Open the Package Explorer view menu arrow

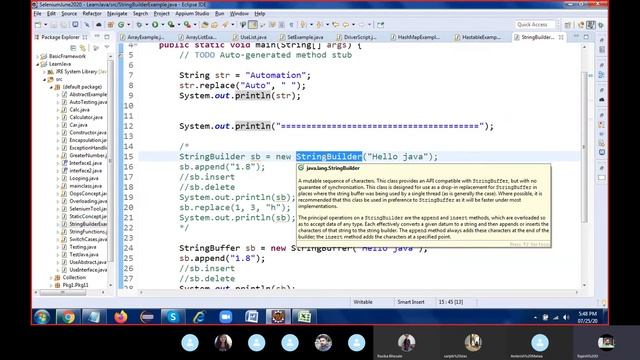(107, 48)
